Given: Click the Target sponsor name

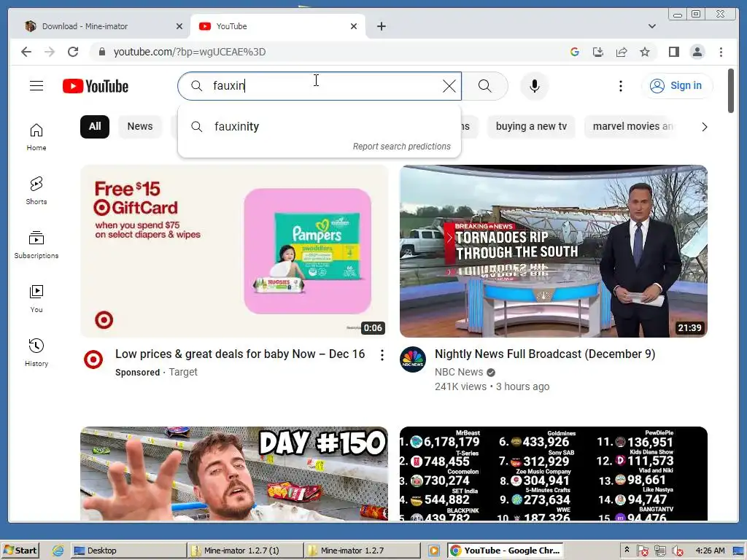Looking at the screenshot, I should click(183, 373).
